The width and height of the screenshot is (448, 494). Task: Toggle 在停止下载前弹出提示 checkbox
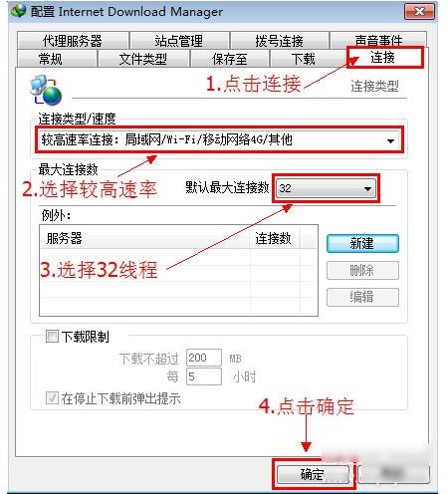tap(52, 397)
